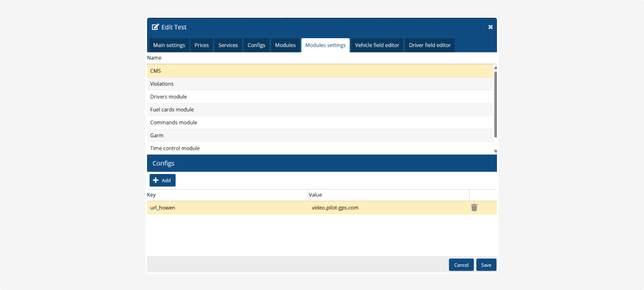Viewport: 644px width, 290px height.
Task: Open Vehicle field editor tab
Action: coord(377,45)
